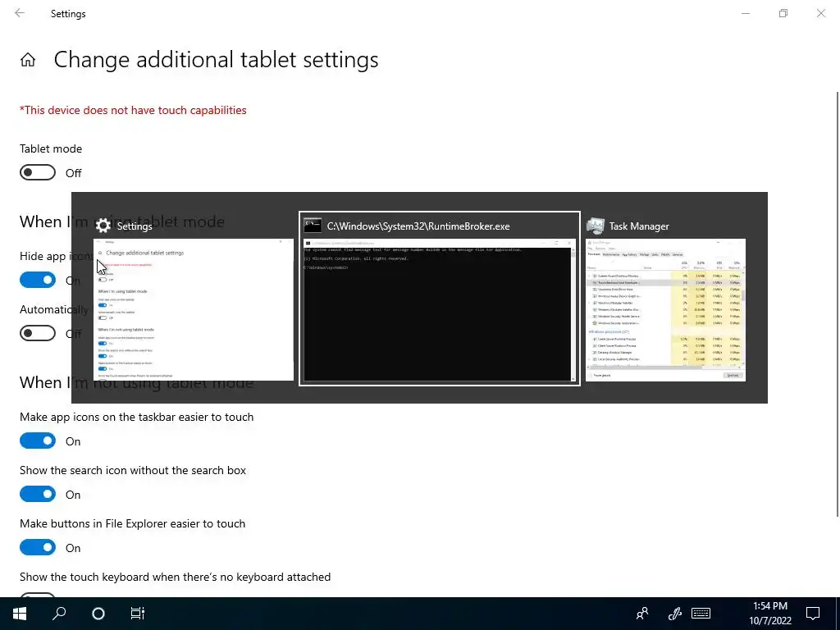Open Task View on the taskbar

(138, 614)
